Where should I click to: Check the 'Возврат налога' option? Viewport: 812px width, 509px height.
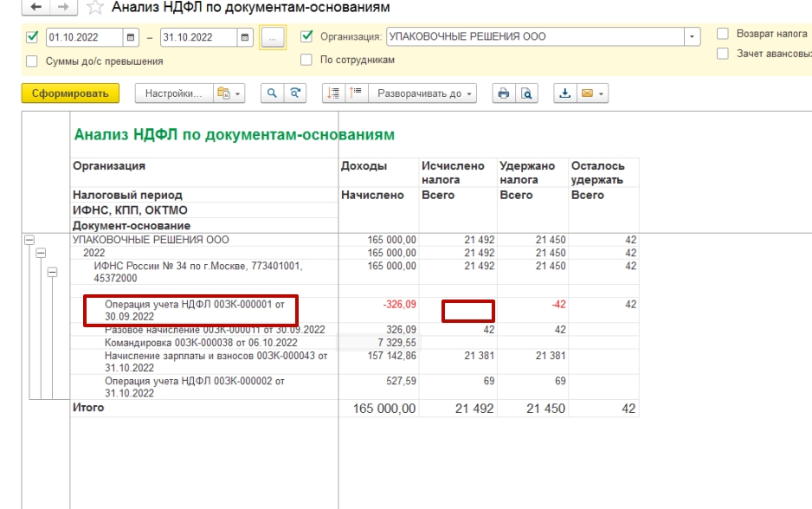[x=723, y=34]
